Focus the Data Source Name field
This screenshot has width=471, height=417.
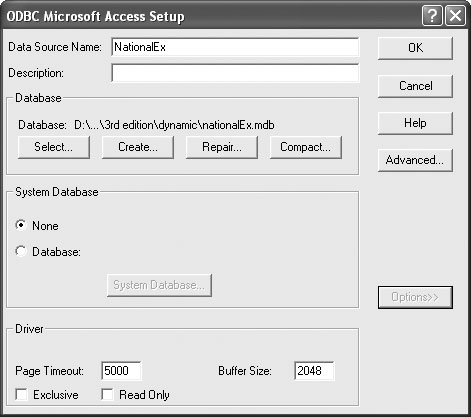pyautogui.click(x=235, y=47)
